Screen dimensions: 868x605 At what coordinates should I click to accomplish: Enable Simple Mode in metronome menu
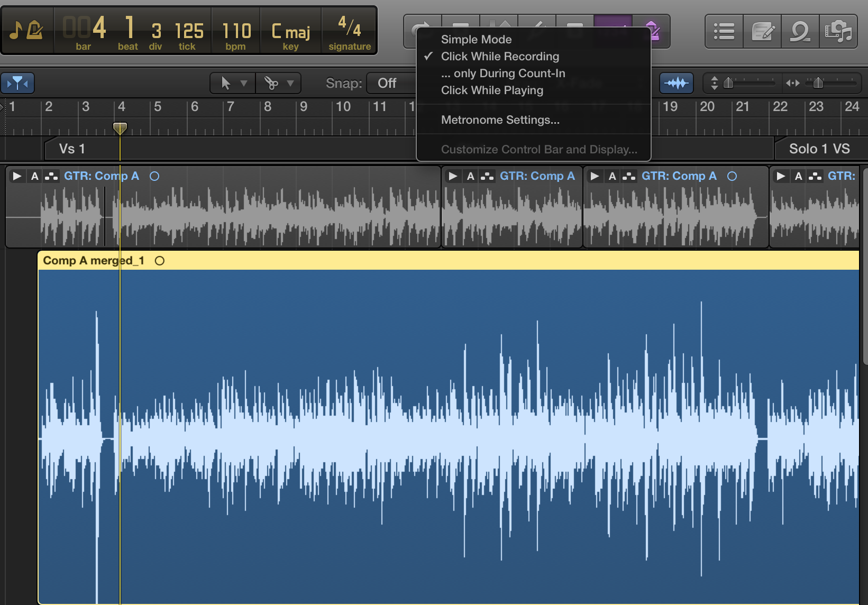[476, 40]
